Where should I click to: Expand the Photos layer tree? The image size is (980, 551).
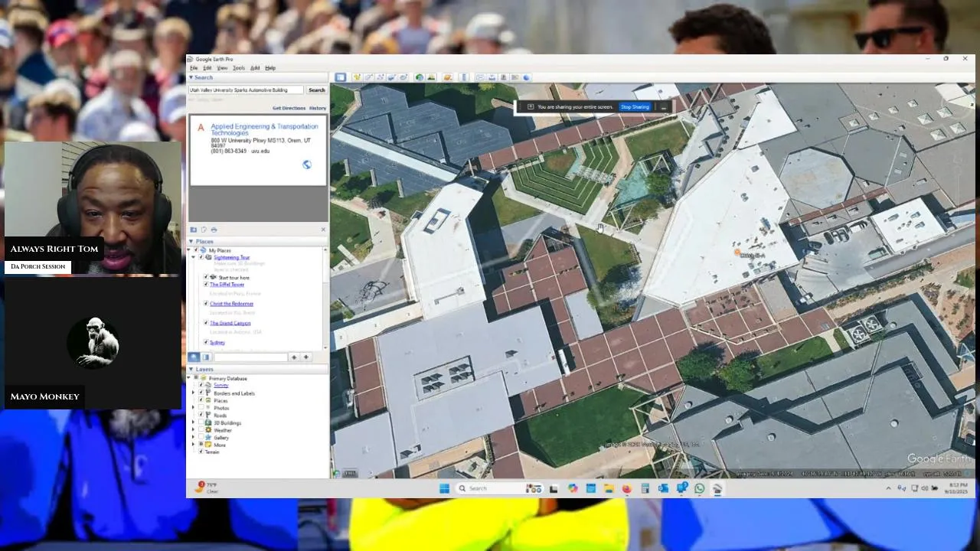pyautogui.click(x=193, y=408)
